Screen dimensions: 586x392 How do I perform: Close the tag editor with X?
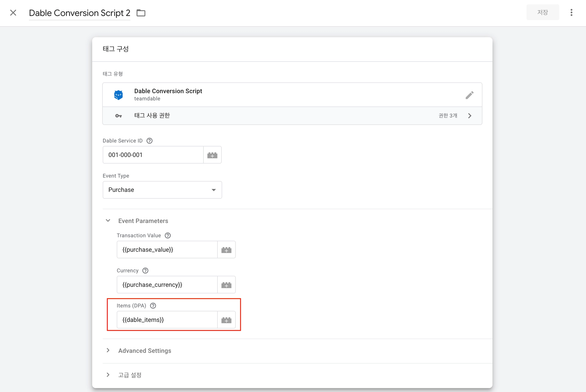[x=13, y=13]
